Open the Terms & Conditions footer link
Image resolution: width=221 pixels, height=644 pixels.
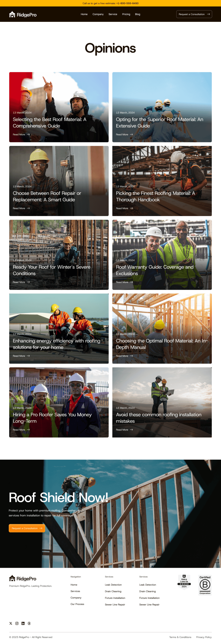180,637
